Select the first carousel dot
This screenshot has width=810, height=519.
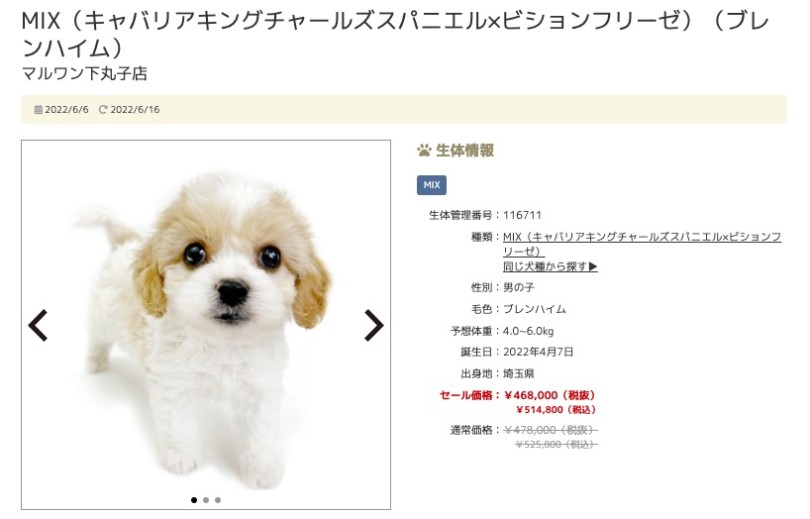point(194,500)
